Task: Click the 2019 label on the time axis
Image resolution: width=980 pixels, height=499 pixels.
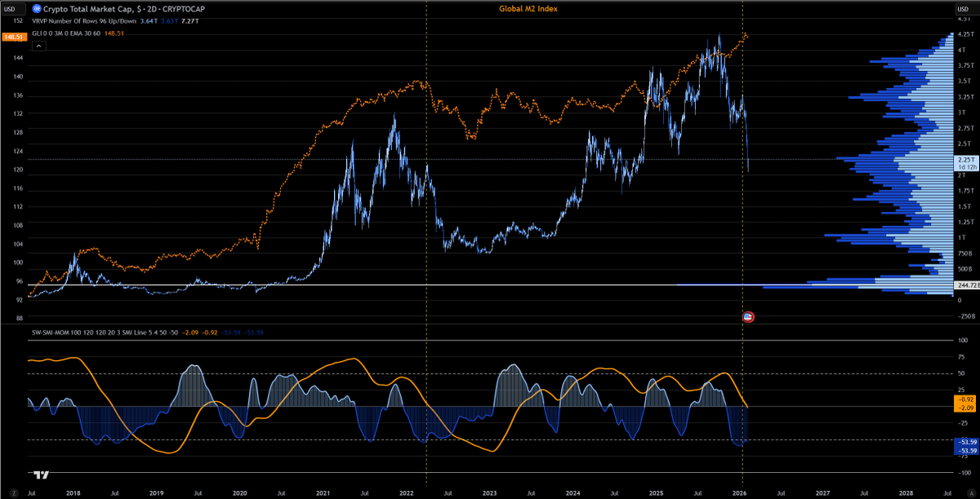Action: 156,493
